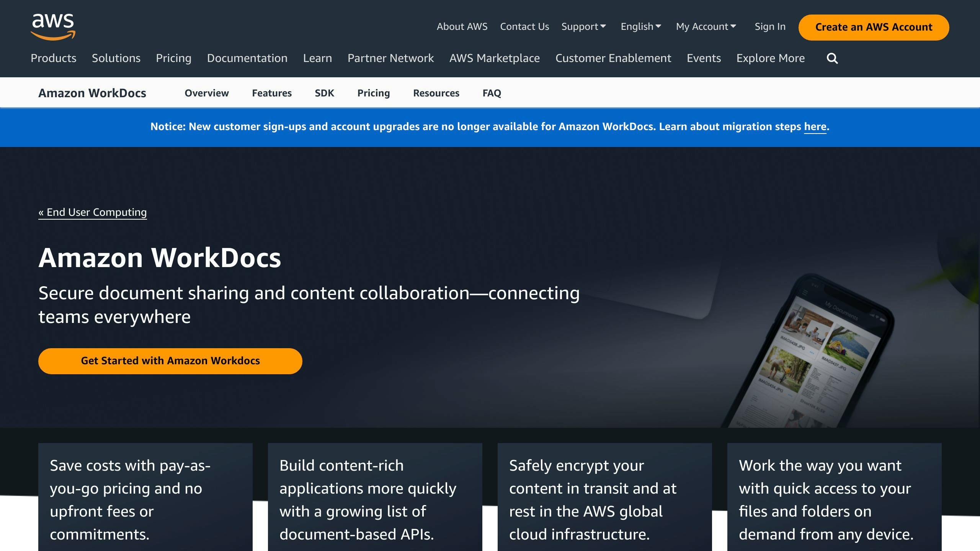The image size is (980, 551).
Task: Open About AWS link
Action: (x=462, y=26)
